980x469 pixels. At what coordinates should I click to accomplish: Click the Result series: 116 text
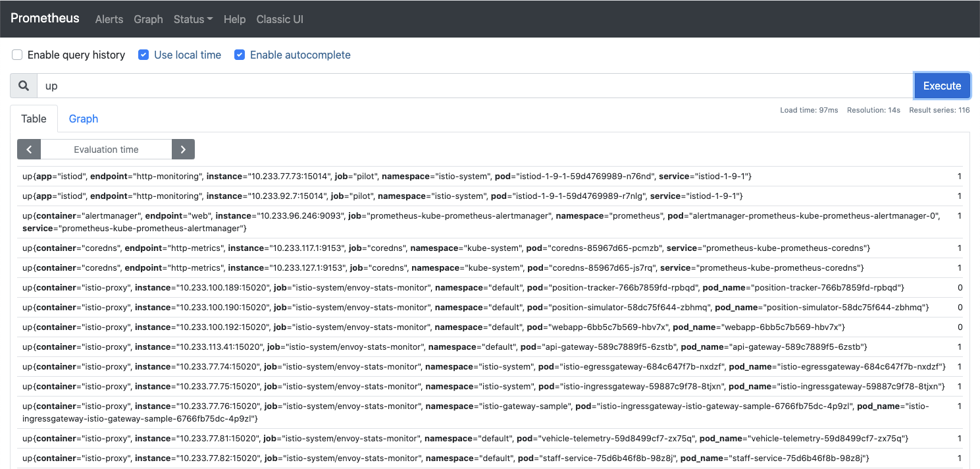pos(939,110)
